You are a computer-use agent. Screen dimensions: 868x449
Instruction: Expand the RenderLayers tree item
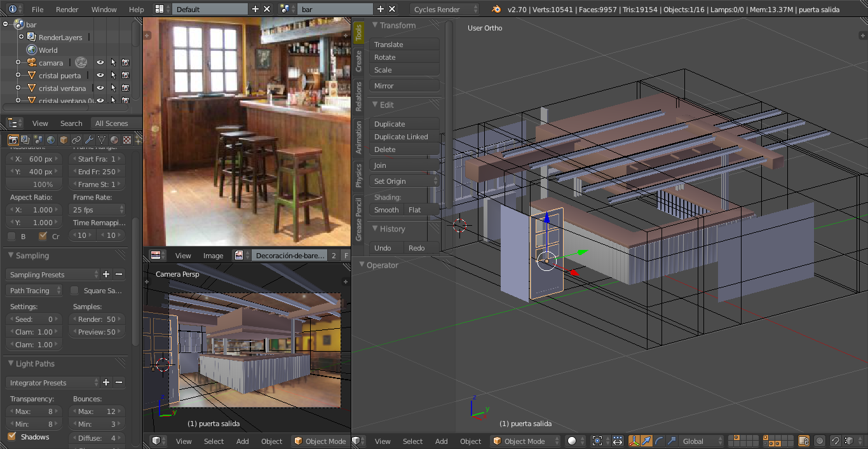[21, 38]
